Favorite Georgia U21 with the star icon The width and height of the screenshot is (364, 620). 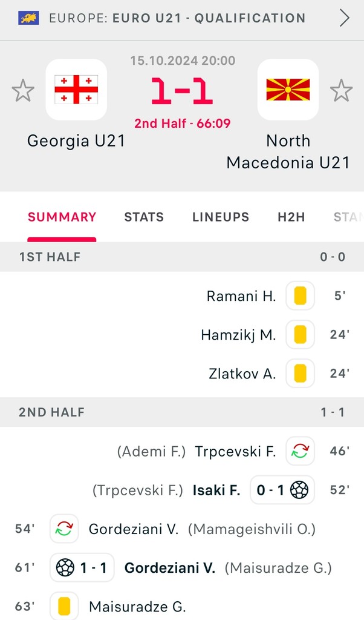(23, 91)
